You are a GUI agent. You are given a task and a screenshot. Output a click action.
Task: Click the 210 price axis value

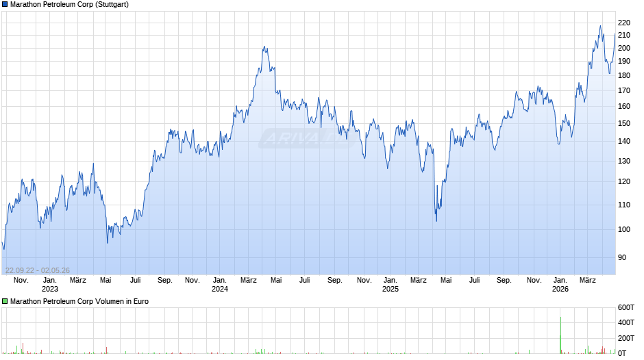pos(624,36)
